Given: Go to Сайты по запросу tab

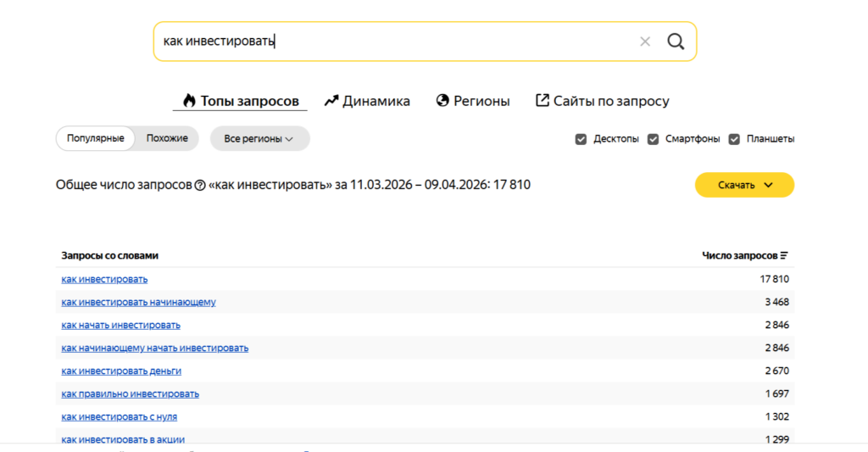Looking at the screenshot, I should [x=602, y=101].
